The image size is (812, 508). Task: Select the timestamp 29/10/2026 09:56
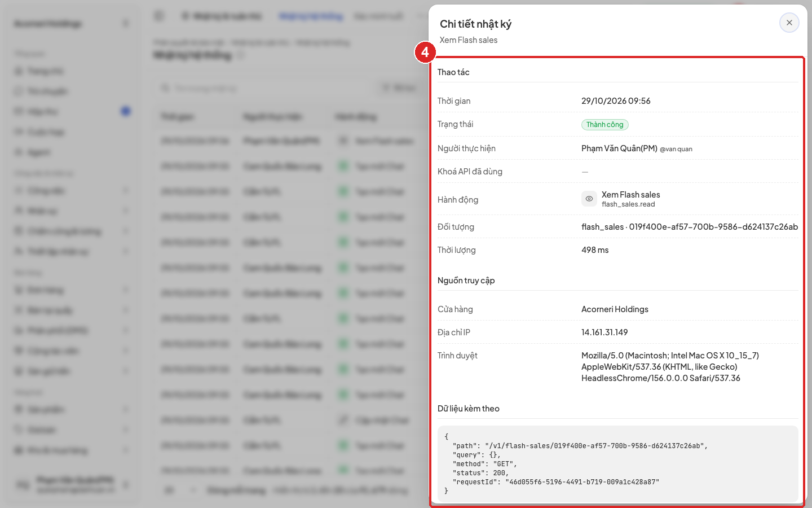click(x=616, y=101)
